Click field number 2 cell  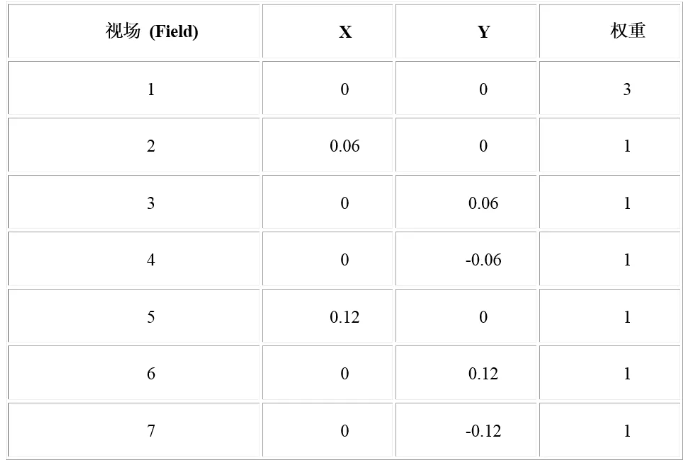pos(134,145)
